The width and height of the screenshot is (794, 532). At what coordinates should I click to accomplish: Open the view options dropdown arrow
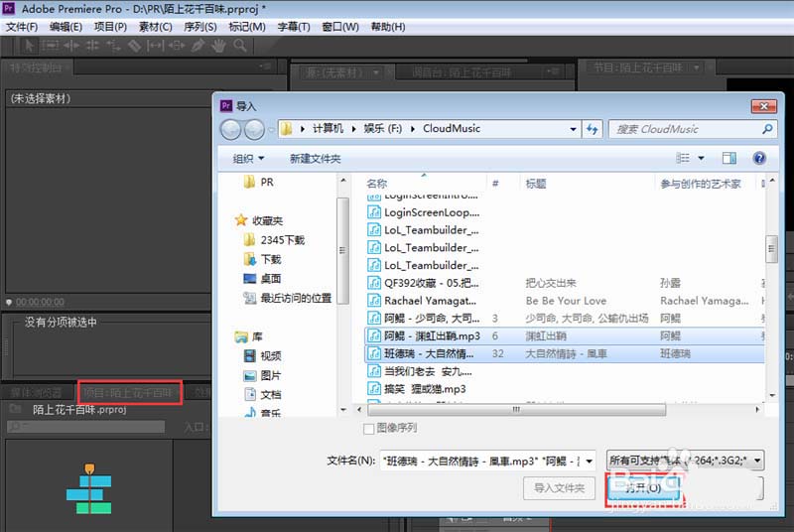(702, 158)
